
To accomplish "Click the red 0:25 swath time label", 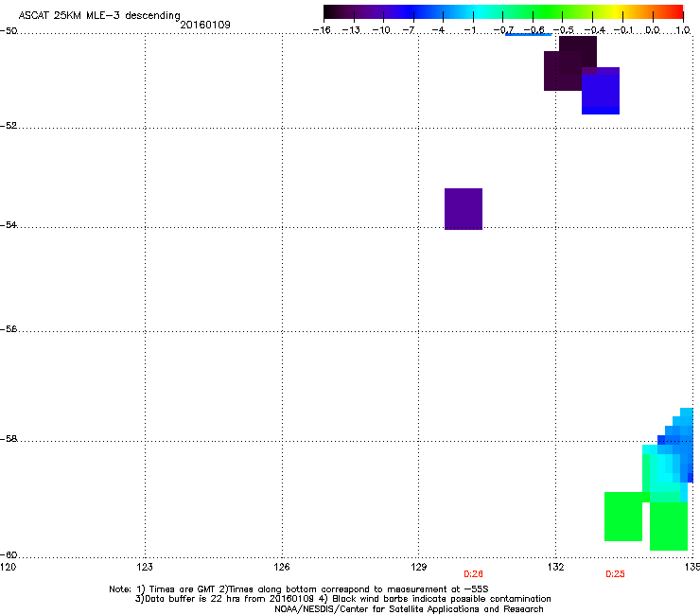I will coord(615,574).
